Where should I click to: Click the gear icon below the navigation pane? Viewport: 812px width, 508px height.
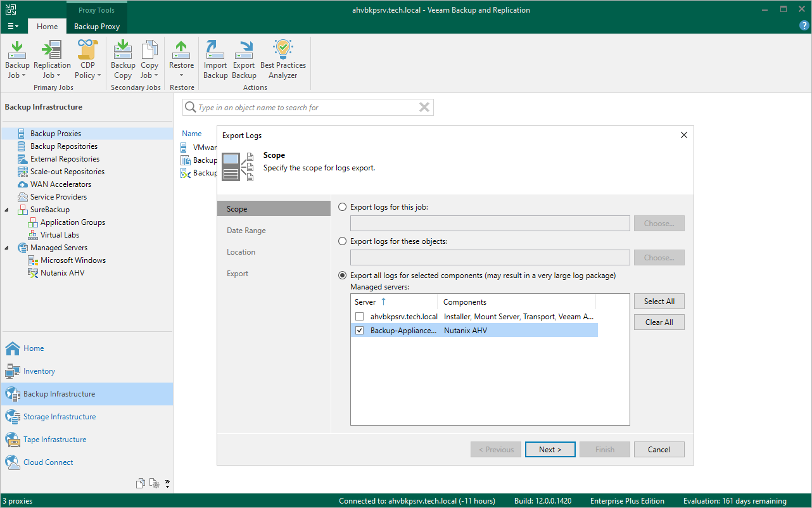click(155, 484)
